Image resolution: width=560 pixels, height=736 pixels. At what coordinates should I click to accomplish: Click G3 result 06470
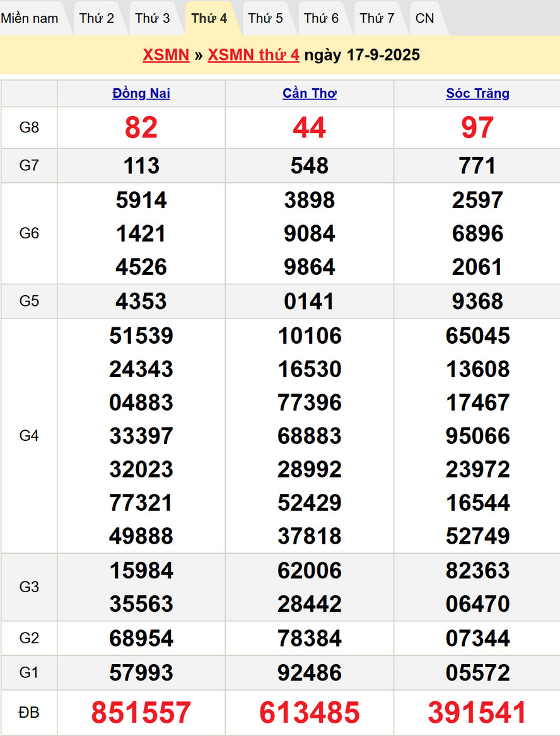(x=478, y=604)
